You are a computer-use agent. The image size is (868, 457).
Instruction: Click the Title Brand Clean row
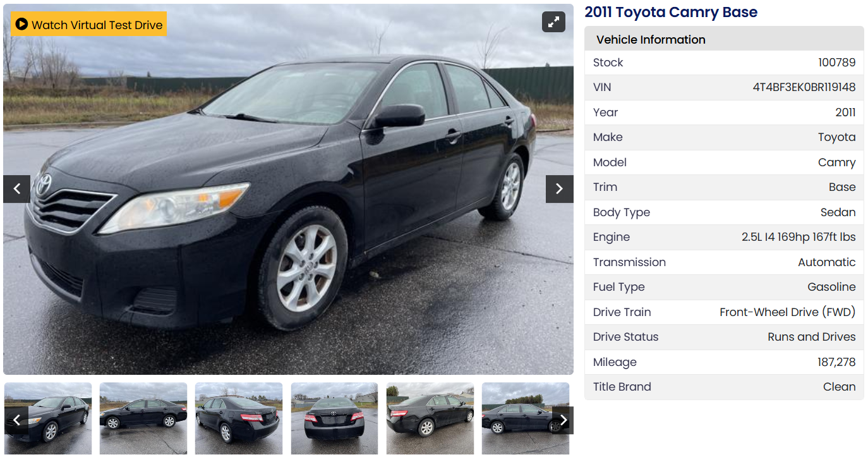pos(724,387)
